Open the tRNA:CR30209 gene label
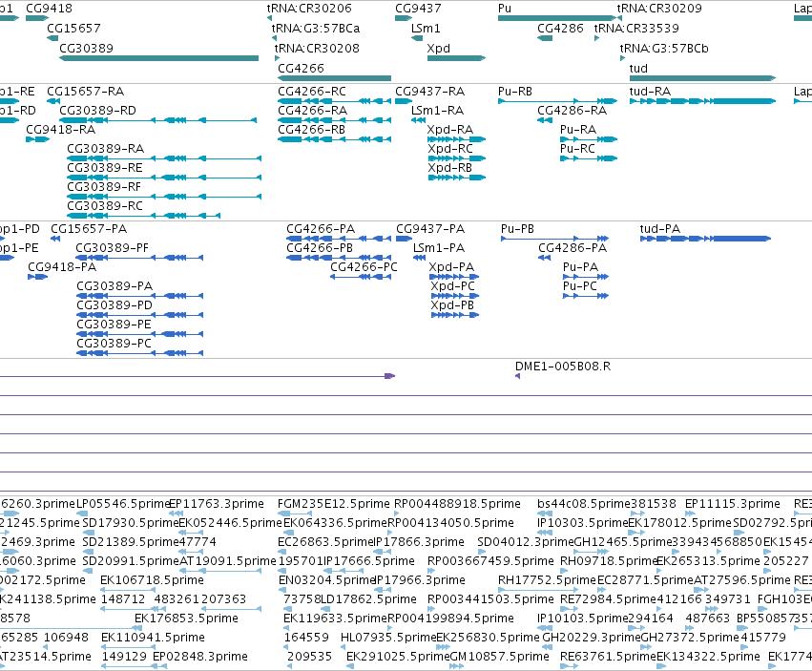 (659, 9)
